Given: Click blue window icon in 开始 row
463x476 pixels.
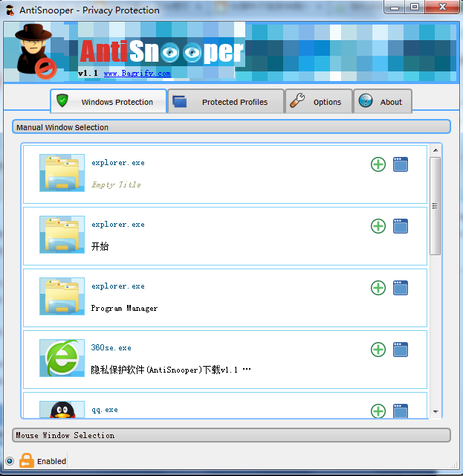Looking at the screenshot, I should pyautogui.click(x=401, y=226).
